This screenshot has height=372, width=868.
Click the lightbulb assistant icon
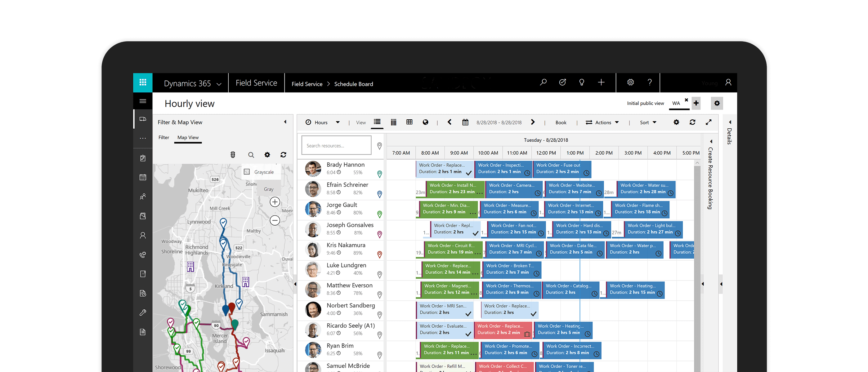pos(582,82)
